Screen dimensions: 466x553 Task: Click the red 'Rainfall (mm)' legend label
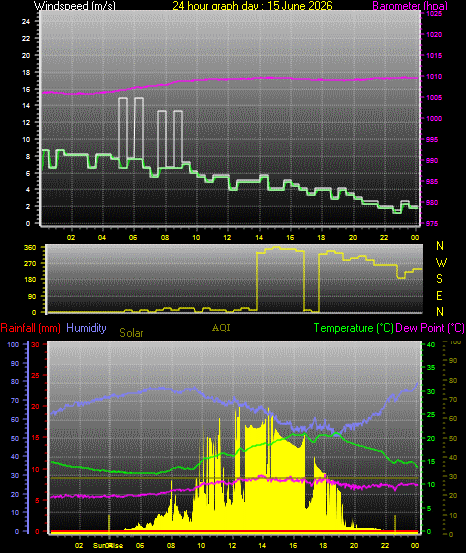[x=30, y=328]
